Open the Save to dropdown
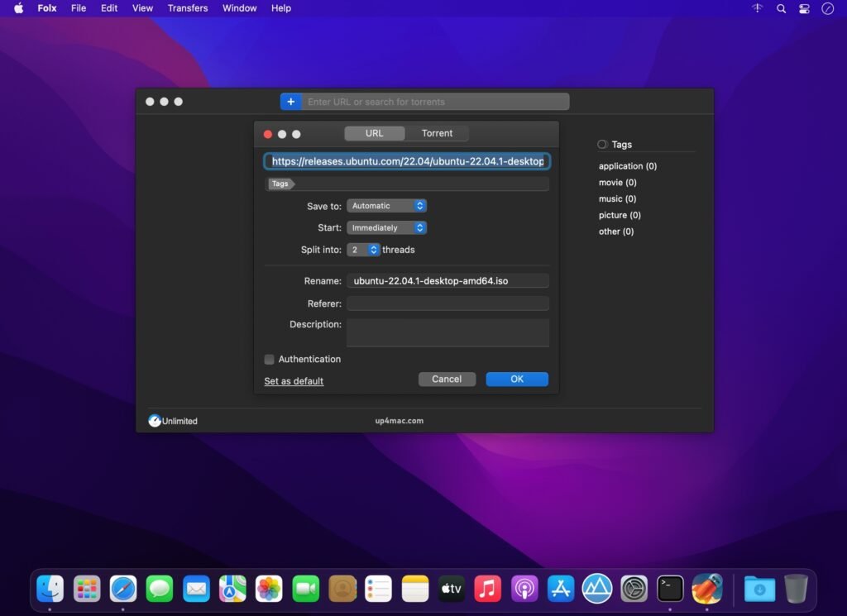This screenshot has width=847, height=616. coord(386,205)
